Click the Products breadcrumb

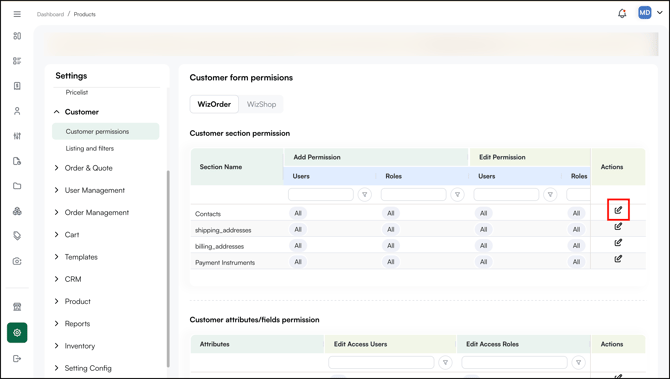[85, 14]
